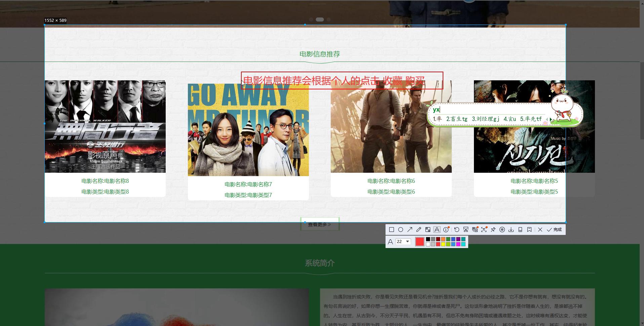Click the 电影信息推荐 section heading
This screenshot has width=644, height=326.
[x=320, y=54]
